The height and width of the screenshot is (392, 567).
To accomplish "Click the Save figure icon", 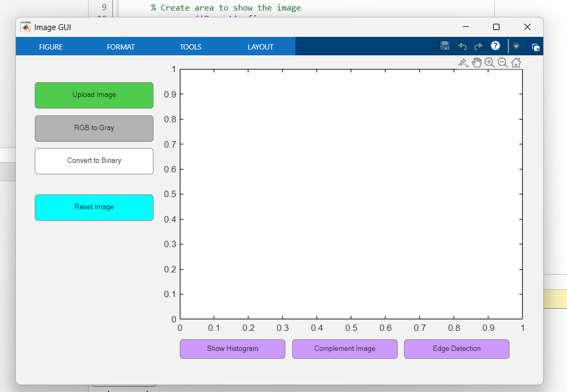I will tap(445, 46).
